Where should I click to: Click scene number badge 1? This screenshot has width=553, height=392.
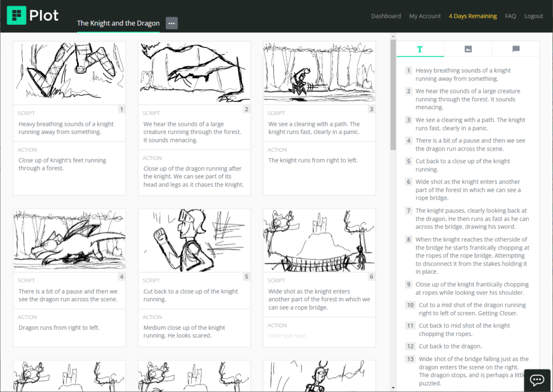click(x=122, y=109)
